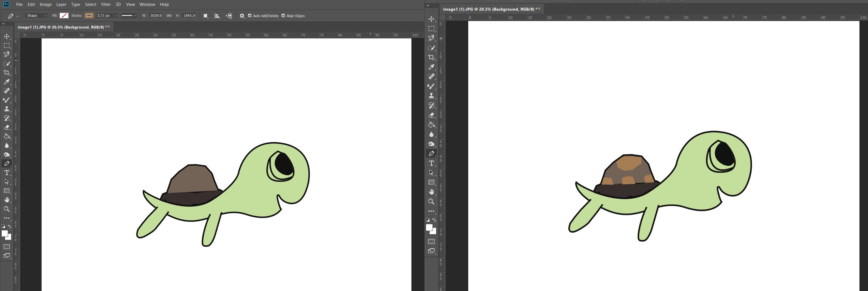The height and width of the screenshot is (291, 868).
Task: Select the Hand tool in right window
Action: coord(431,192)
